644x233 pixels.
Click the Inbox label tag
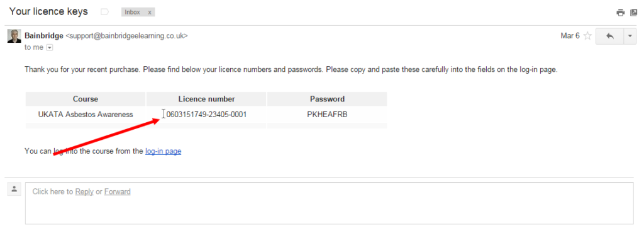[133, 13]
